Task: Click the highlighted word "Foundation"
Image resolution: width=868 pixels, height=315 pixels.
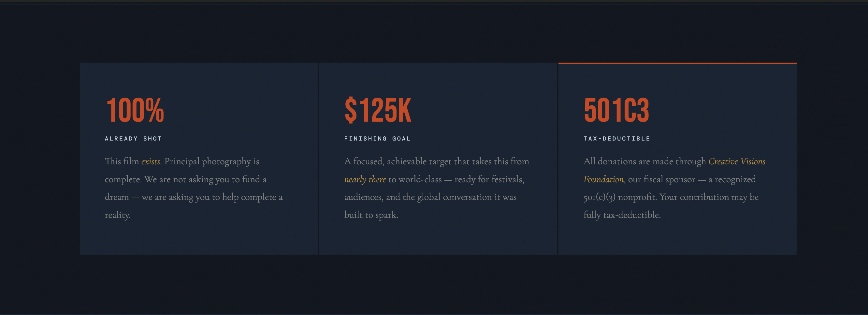Action: [x=603, y=179]
